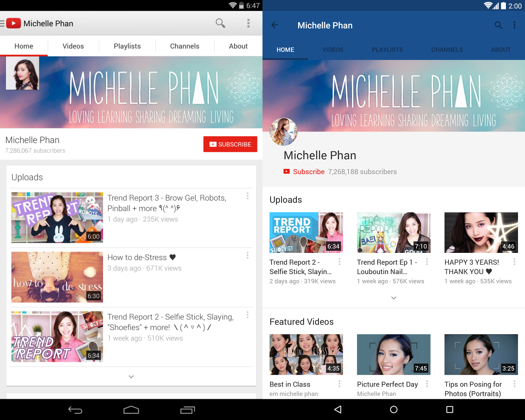
Task: Open title "How to de-Stress"
Action: (x=141, y=258)
